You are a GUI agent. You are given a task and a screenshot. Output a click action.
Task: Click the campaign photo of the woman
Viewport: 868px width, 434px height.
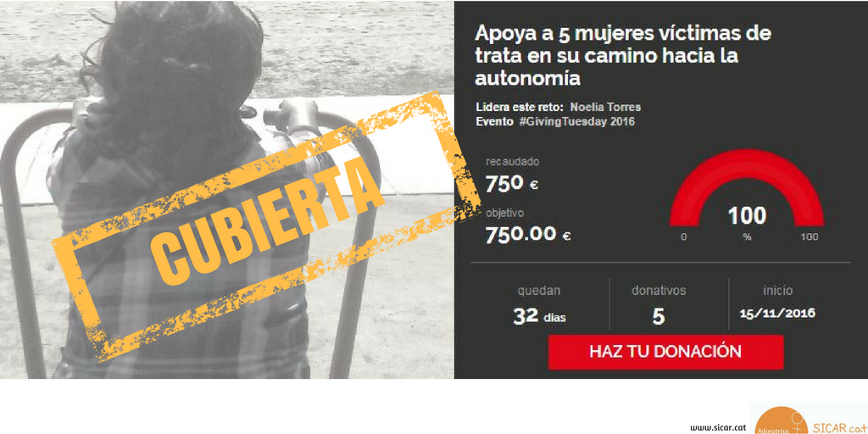tap(227, 190)
